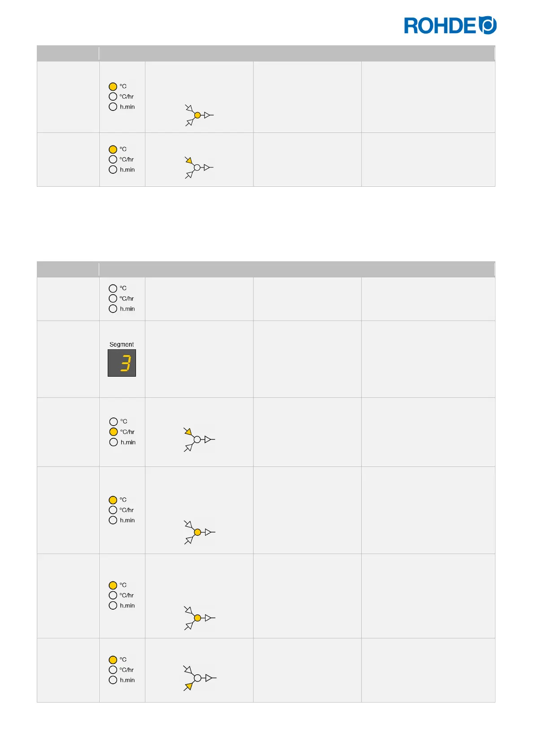Screen dimensions: 534x756
Task: Click the diagram with highlighted lower arrow
Action: click(199, 678)
